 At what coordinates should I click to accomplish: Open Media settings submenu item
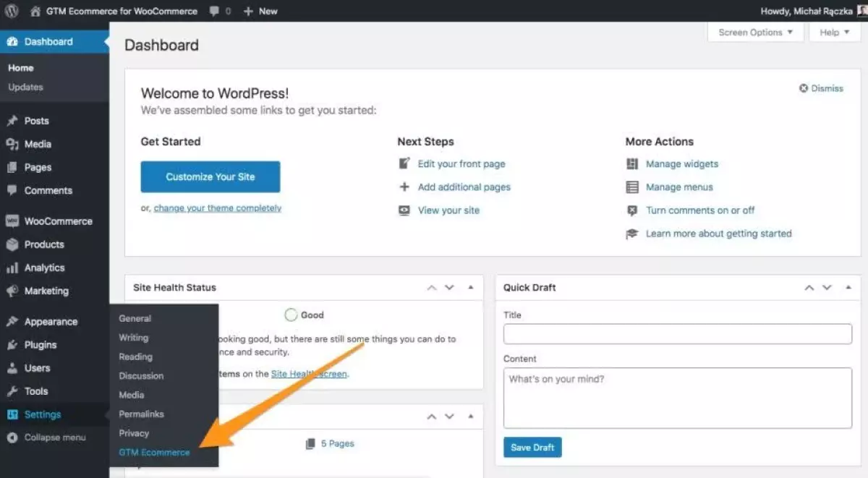click(x=132, y=395)
